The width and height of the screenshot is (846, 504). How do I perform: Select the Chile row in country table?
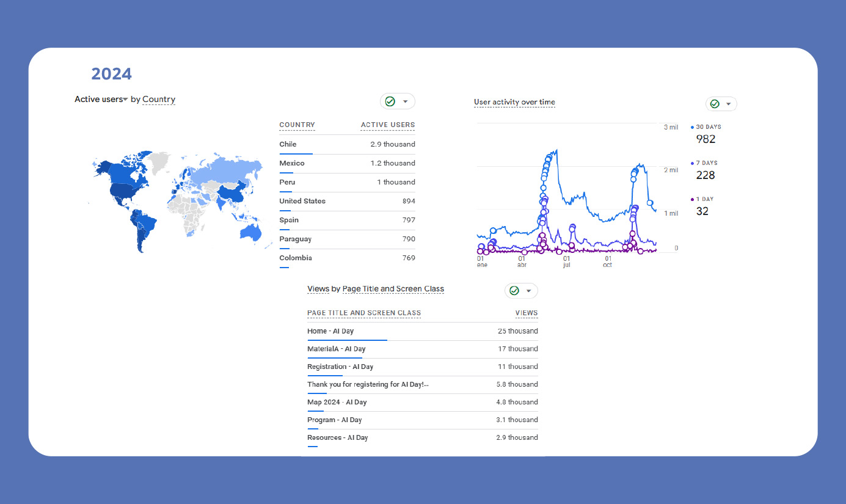click(x=347, y=144)
